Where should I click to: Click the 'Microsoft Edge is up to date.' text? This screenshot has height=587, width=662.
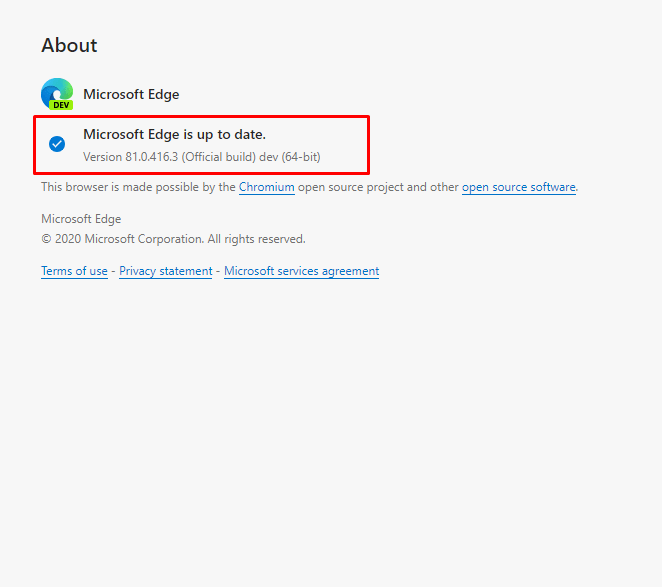pos(174,134)
